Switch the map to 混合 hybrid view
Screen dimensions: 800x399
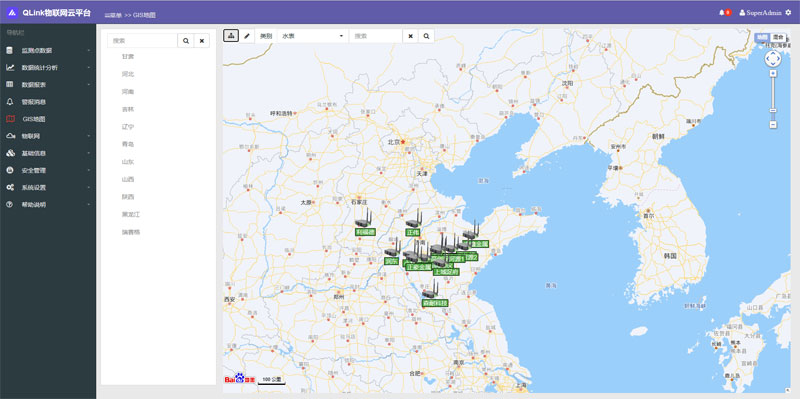[778, 37]
